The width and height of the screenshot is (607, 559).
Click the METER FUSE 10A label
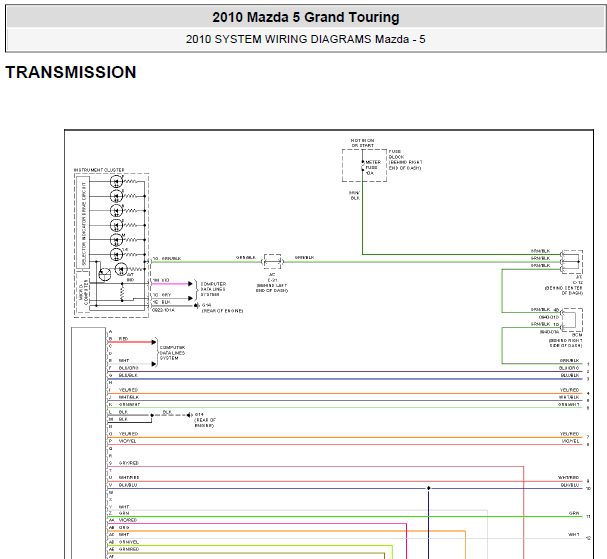(x=373, y=168)
